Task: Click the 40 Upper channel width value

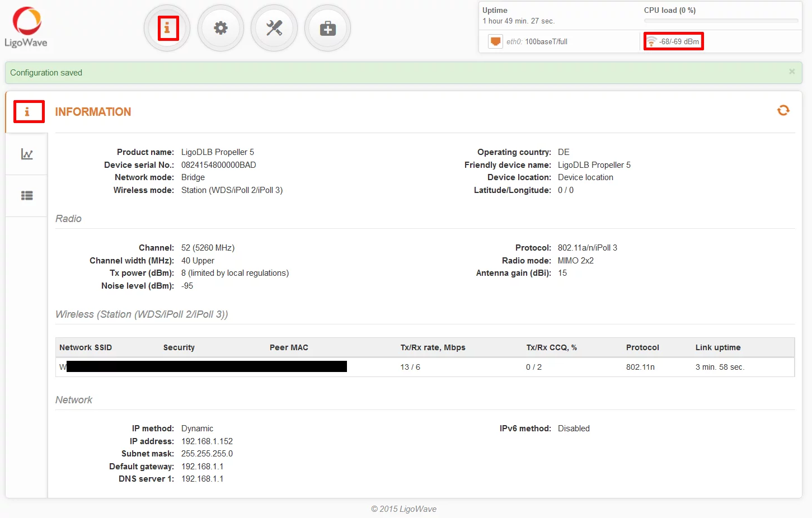Action: 198,261
